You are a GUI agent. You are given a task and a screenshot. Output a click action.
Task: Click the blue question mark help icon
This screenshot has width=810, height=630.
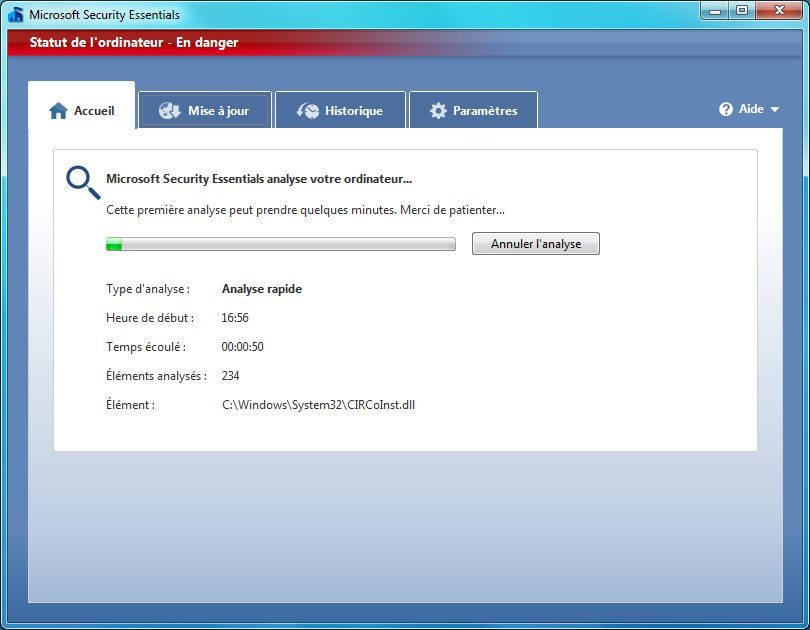[726, 110]
